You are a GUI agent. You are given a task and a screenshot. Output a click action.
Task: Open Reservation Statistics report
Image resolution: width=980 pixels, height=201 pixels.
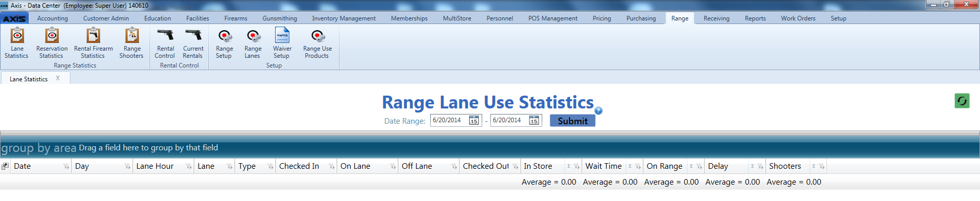click(52, 43)
